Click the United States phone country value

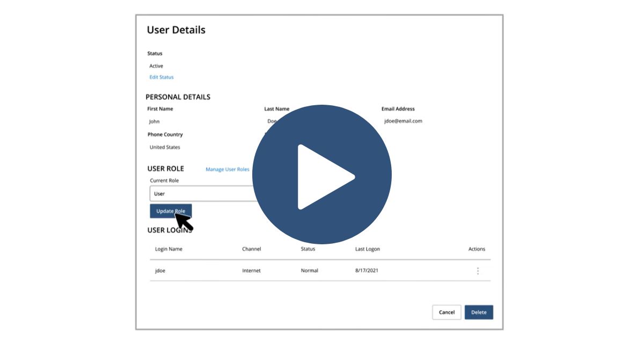[x=165, y=147]
